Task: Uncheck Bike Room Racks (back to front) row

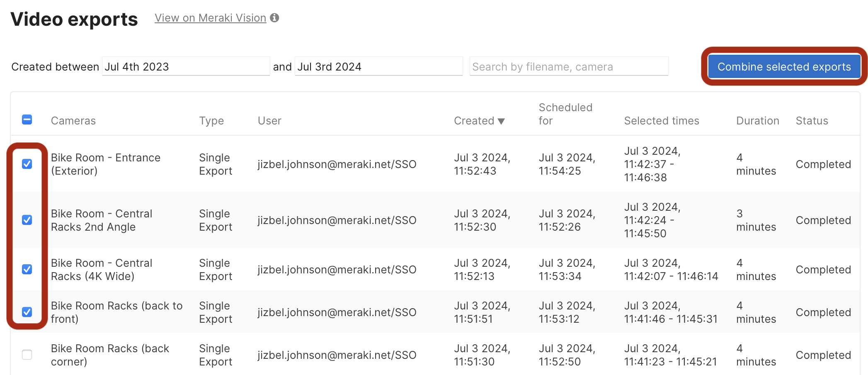Action: (27, 312)
